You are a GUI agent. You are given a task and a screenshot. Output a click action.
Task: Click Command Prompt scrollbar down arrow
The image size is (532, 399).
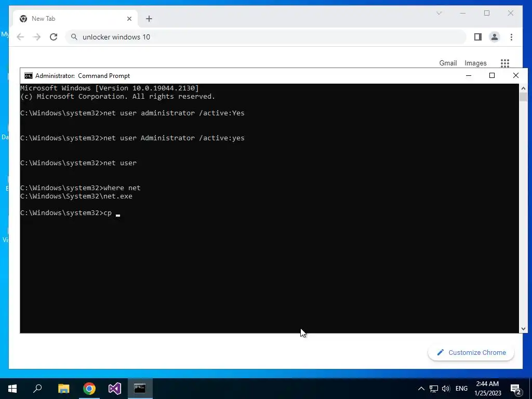(x=523, y=329)
